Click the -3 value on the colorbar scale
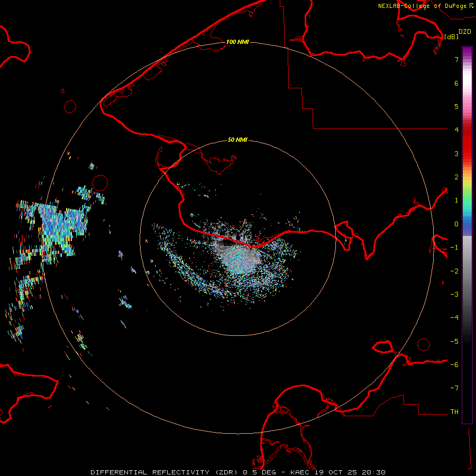The height and width of the screenshot is (476, 476). coord(454,295)
